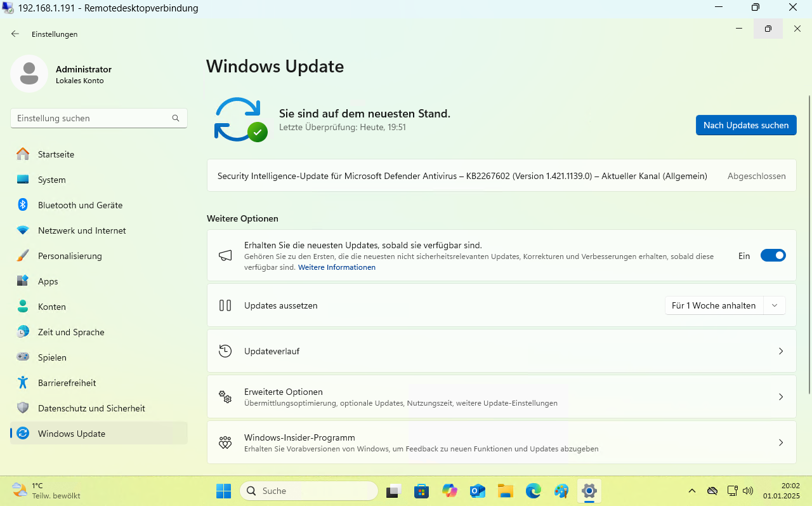The image size is (812, 506).
Task: Click the Netzwerk und Internet wifi icon
Action: point(23,230)
